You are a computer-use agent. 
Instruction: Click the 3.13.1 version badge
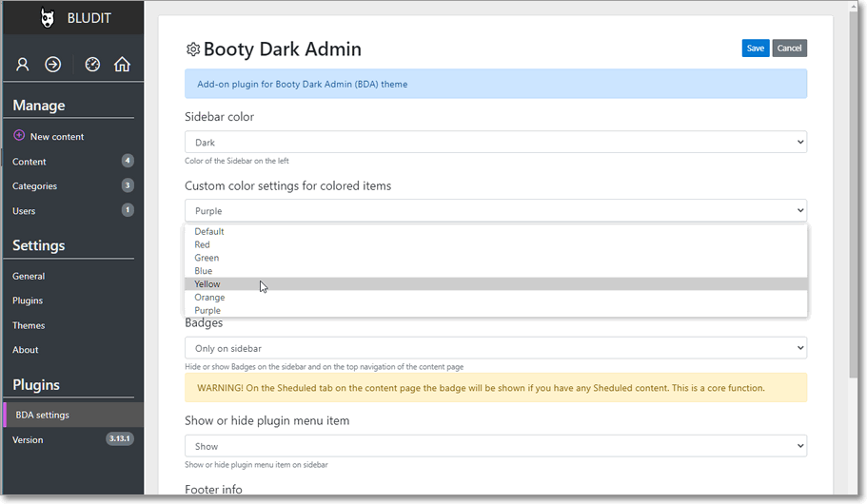coord(119,438)
